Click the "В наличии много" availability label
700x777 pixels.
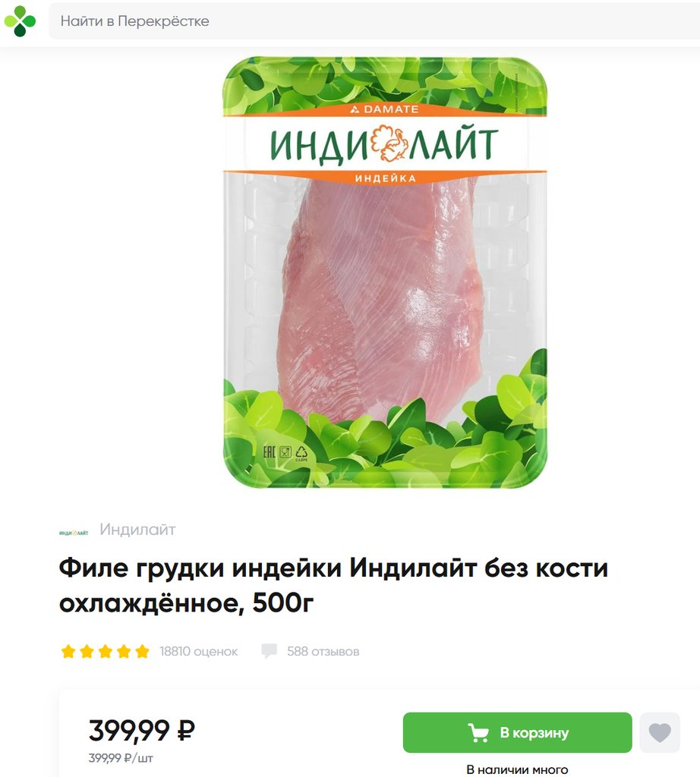pyautogui.click(x=517, y=769)
